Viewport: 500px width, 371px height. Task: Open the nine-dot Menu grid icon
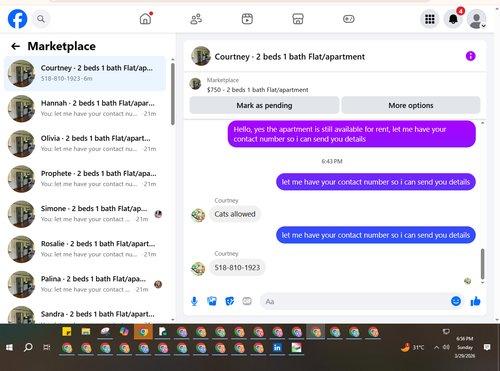tap(429, 19)
